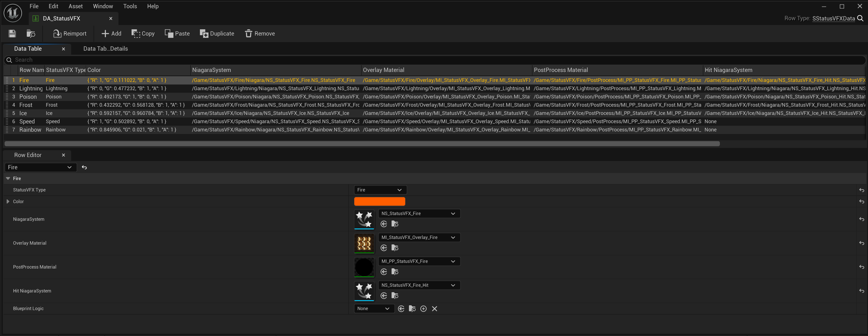Use selected asset icon for NiagaraSystem
Image resolution: width=868 pixels, height=336 pixels.
[x=384, y=224]
